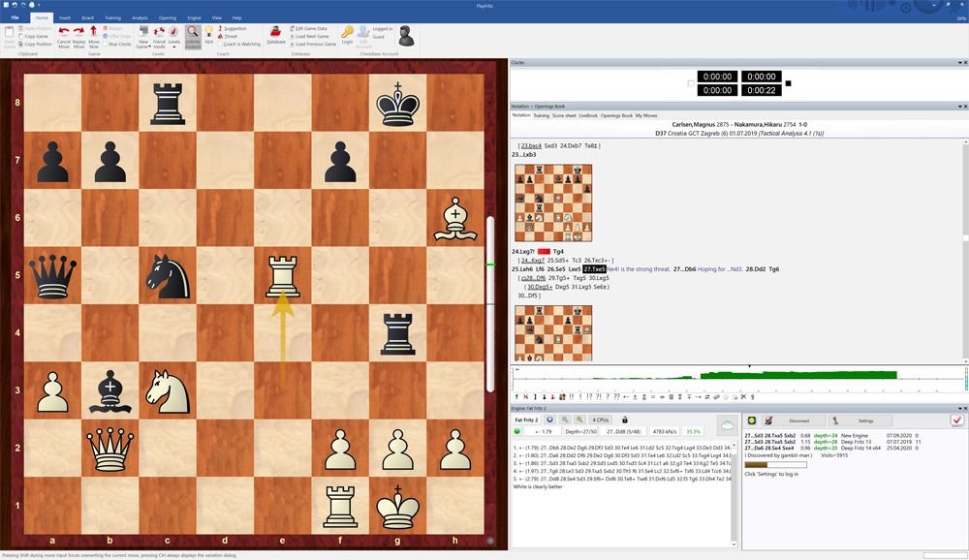Viewport: 969px width, 560px height.
Task: Expand the Levels dropdown
Action: (174, 47)
